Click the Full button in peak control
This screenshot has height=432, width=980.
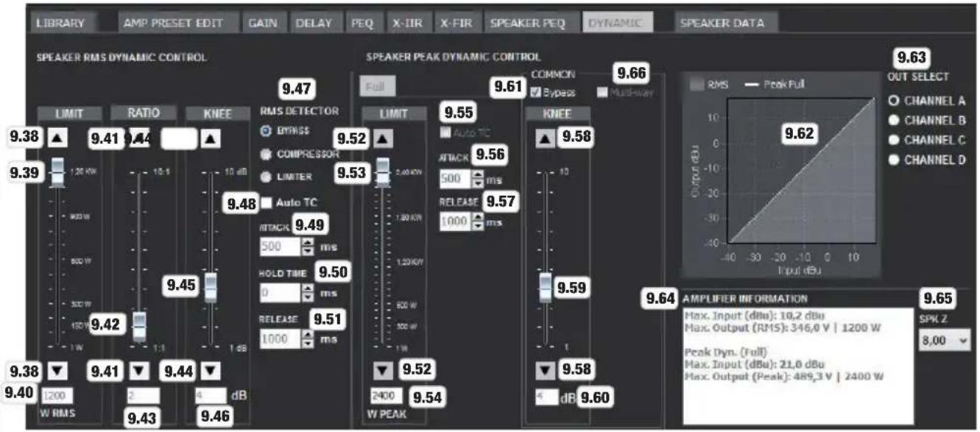(x=378, y=86)
